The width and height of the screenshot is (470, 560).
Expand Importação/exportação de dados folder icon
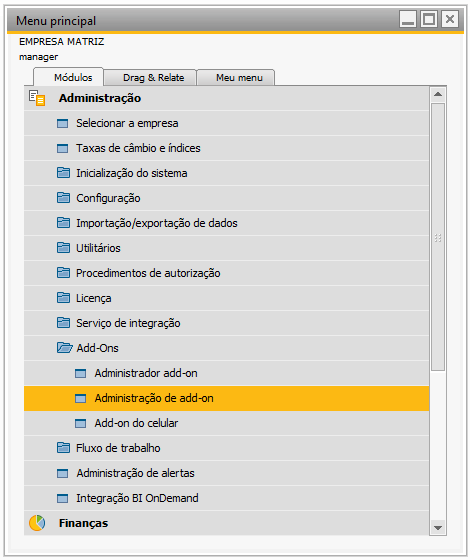63,223
